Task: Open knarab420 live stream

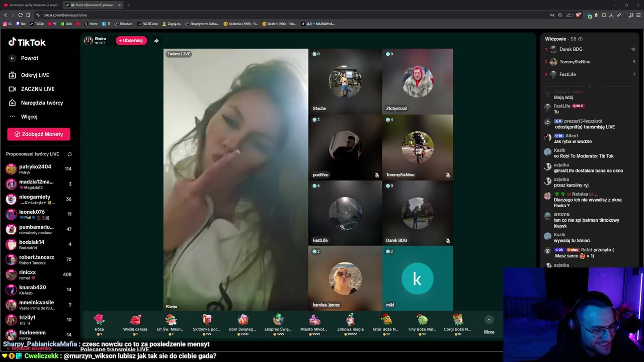Action: tap(39, 290)
